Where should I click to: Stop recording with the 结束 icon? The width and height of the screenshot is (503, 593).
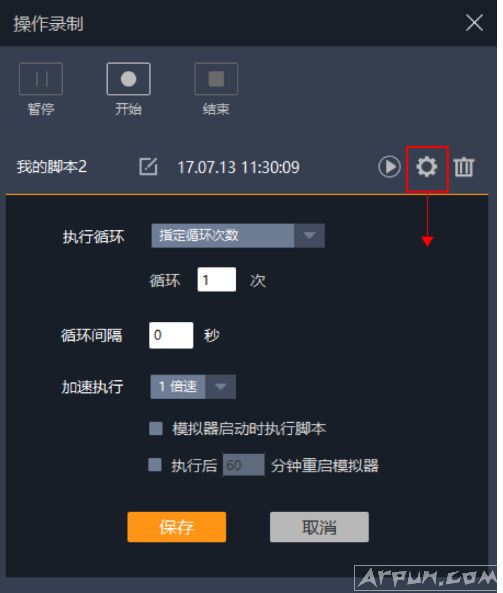216,79
